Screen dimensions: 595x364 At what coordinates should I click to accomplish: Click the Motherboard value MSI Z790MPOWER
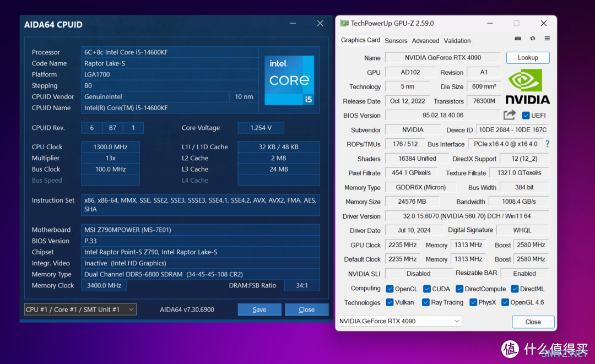tap(201, 230)
